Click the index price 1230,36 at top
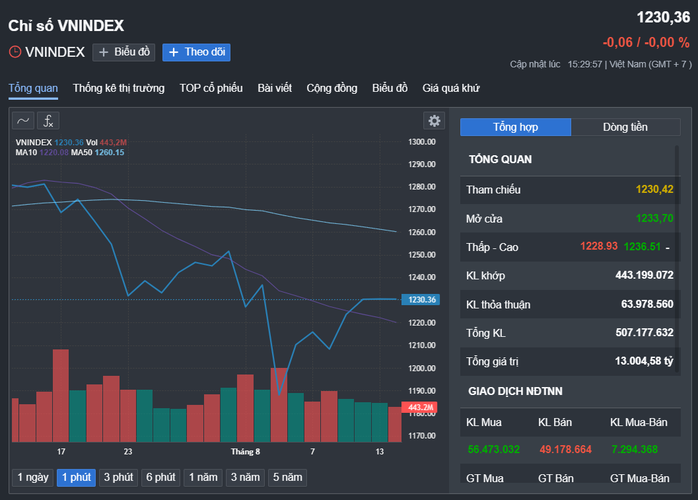 663,17
